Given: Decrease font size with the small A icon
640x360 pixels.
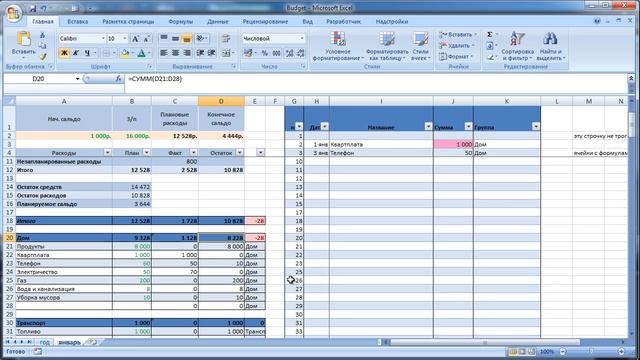Looking at the screenshot, I should pos(147,39).
